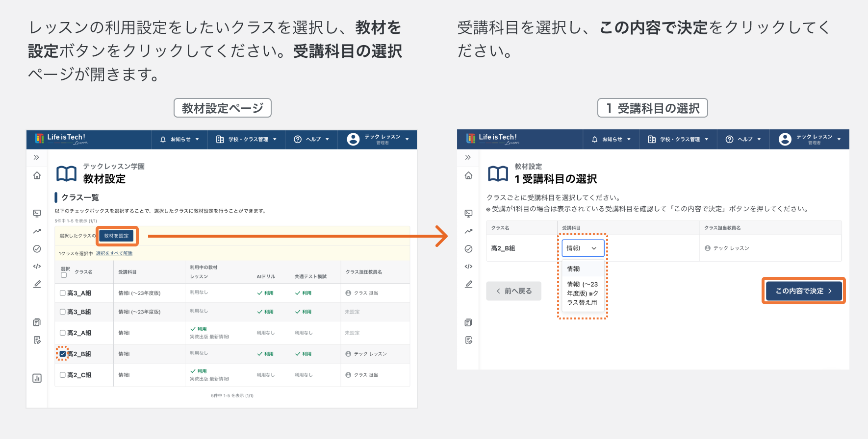868x439 pixels.
Task: Click the notification bell icon in left screenshot
Action: [163, 140]
